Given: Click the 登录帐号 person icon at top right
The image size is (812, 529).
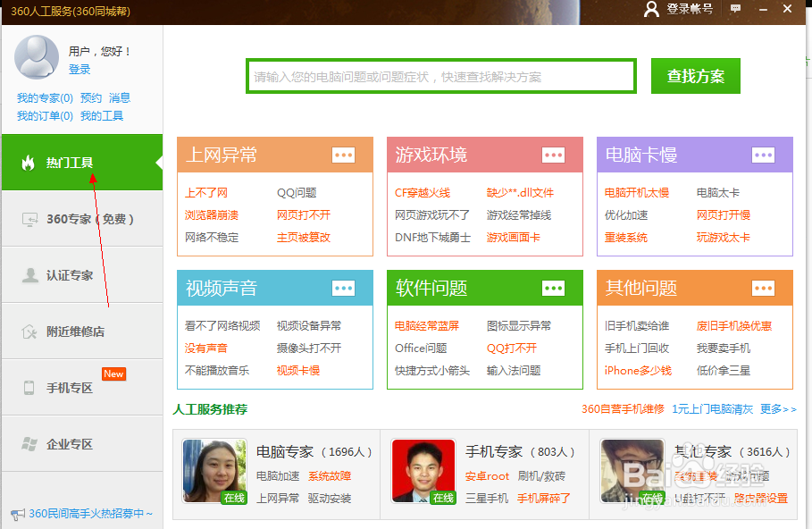Looking at the screenshot, I should tap(651, 10).
